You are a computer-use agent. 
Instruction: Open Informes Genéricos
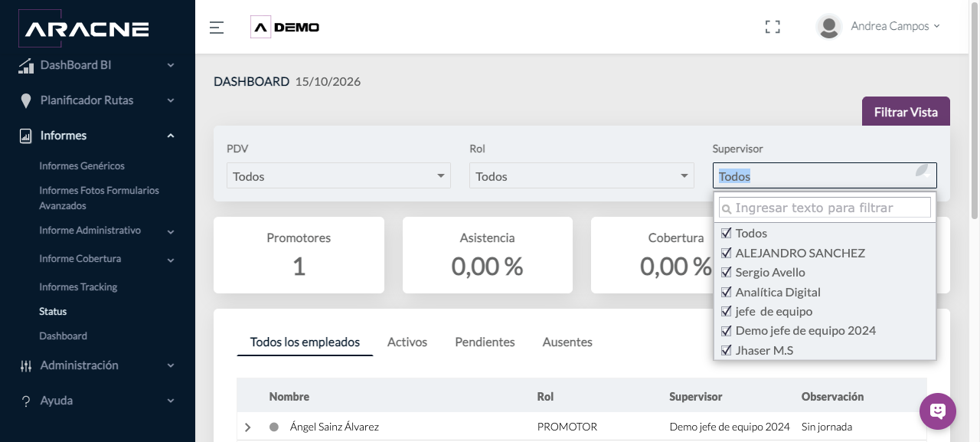pos(82,165)
